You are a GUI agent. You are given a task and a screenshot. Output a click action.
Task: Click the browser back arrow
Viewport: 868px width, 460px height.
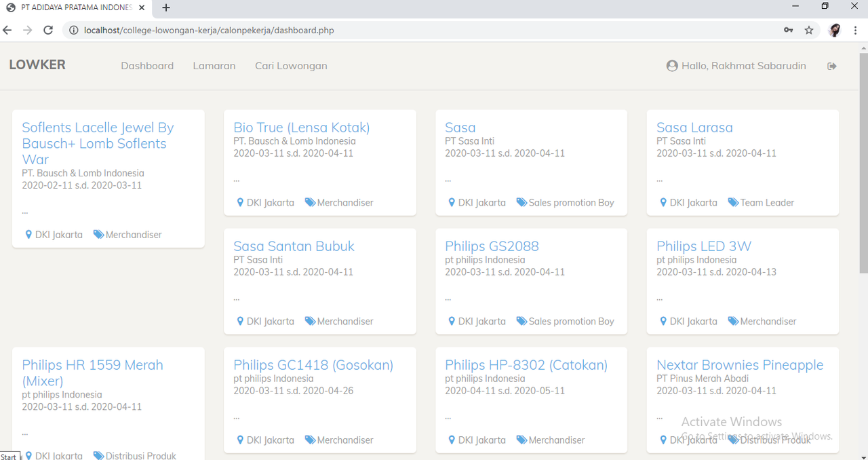[7, 30]
